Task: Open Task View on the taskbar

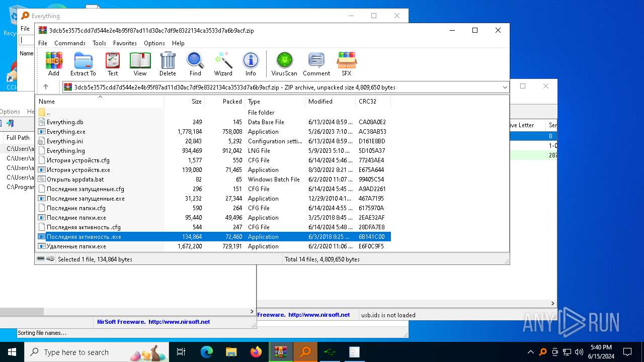Action: (181, 352)
